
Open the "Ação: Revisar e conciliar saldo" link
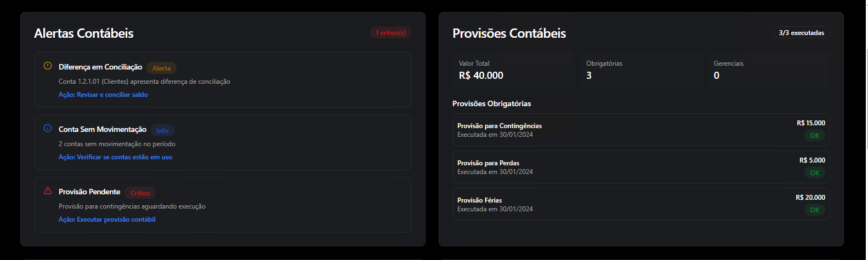point(103,95)
